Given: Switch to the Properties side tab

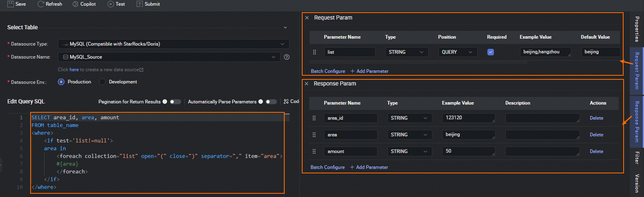Looking at the screenshot, I should point(637,29).
